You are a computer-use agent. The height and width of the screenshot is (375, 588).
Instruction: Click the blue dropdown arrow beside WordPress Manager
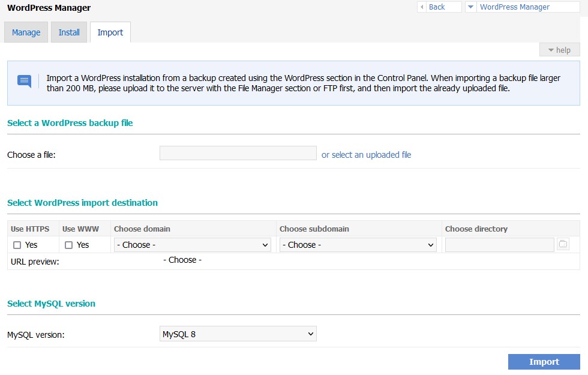(470, 7)
